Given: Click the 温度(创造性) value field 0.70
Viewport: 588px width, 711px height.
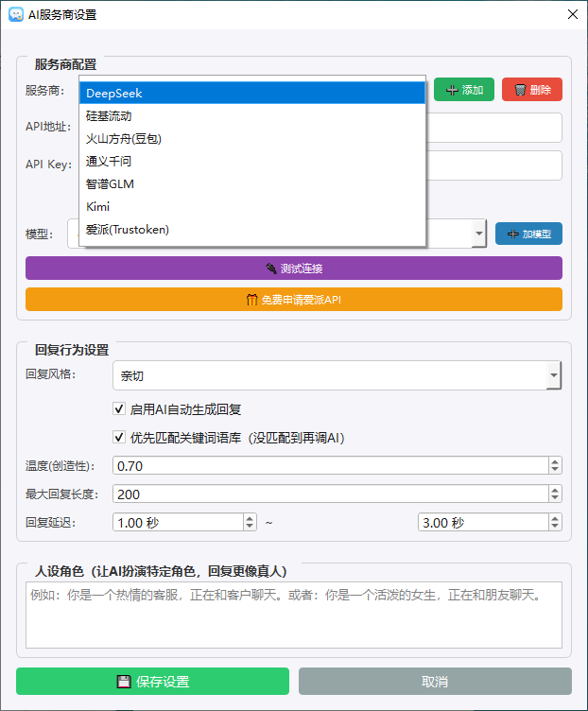Looking at the screenshot, I should click(331, 466).
